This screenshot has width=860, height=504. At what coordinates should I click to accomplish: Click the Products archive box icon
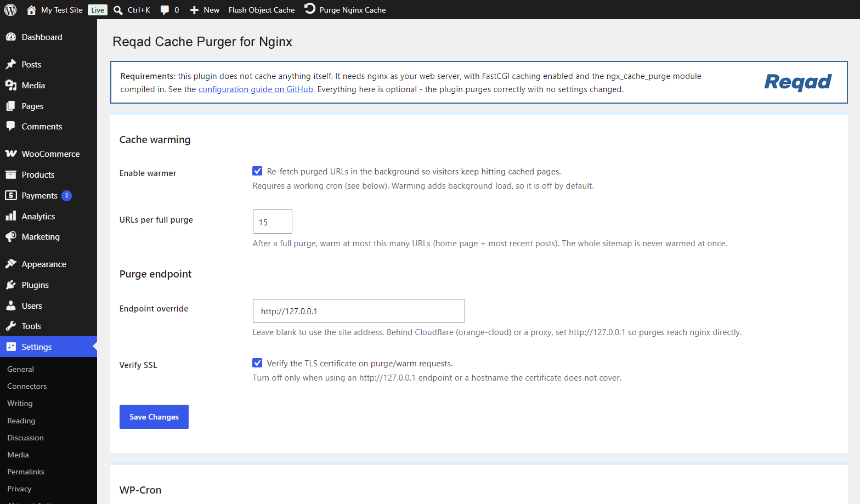point(11,174)
